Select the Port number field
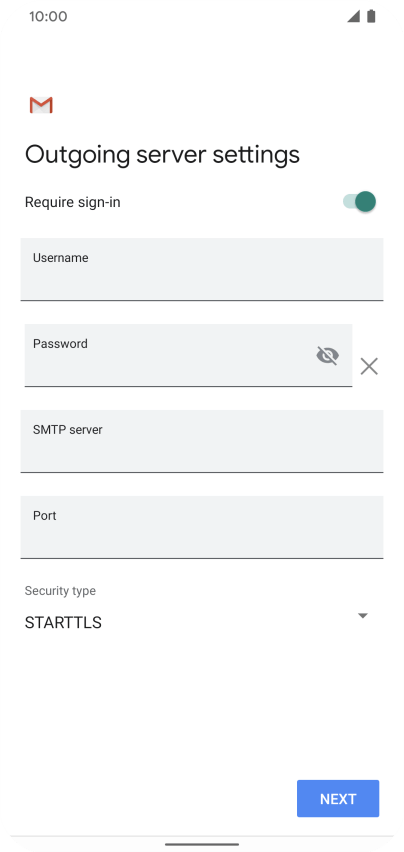 202,527
